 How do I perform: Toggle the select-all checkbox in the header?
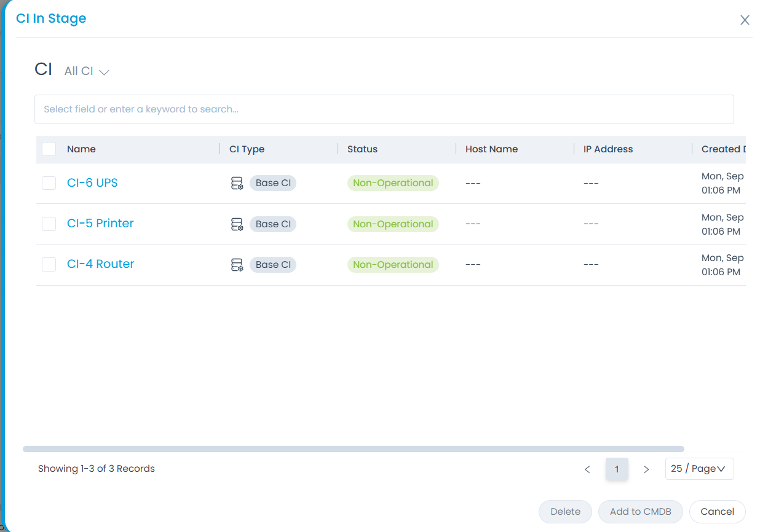(49, 149)
